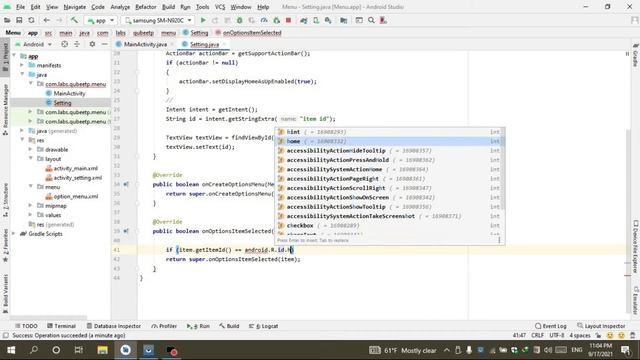Open the VCS menu

tap(220, 7)
